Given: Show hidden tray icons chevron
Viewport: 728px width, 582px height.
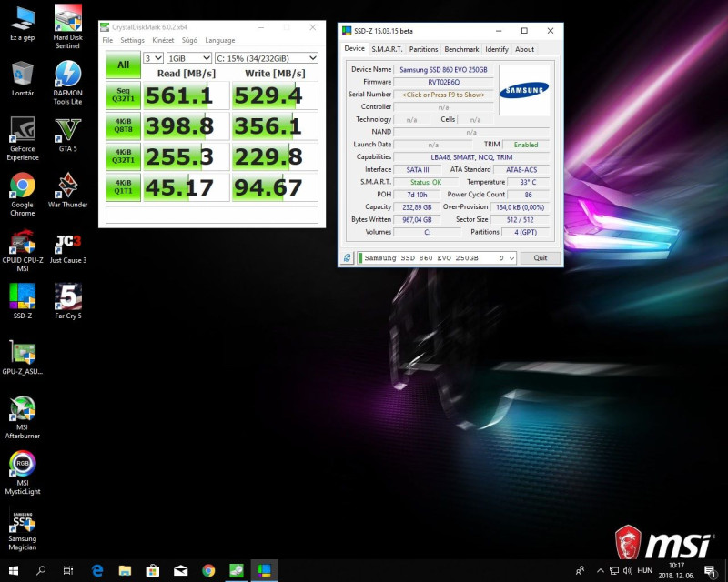Looking at the screenshot, I should tap(601, 570).
